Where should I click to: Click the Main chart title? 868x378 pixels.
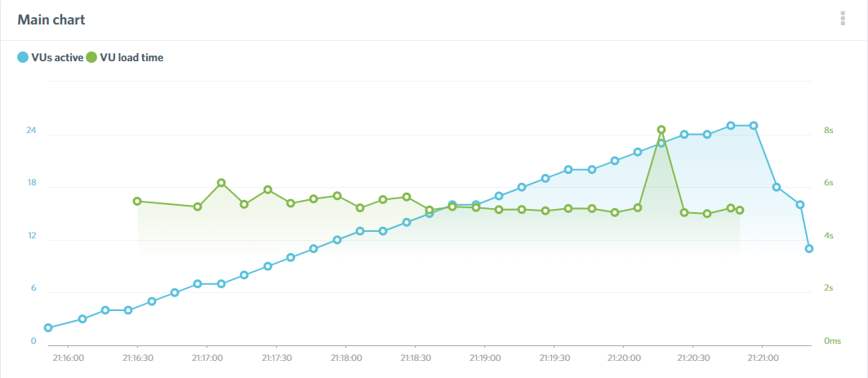tap(51, 19)
